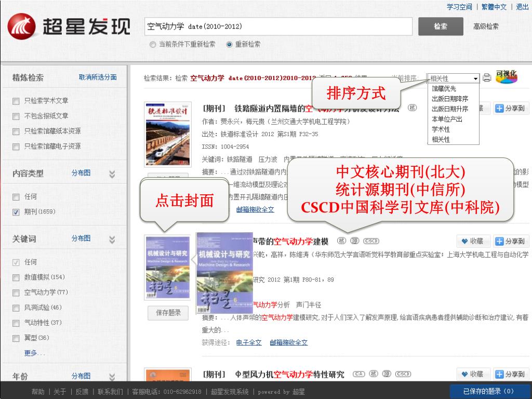Click 退出 to log out
532x399 pixels.
coord(522,7)
